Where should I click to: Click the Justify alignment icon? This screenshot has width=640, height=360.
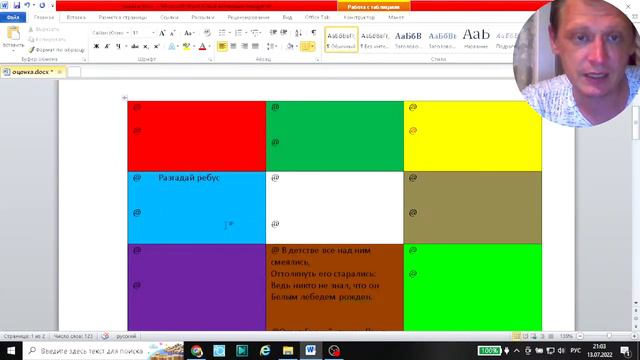pyautogui.click(x=255, y=47)
